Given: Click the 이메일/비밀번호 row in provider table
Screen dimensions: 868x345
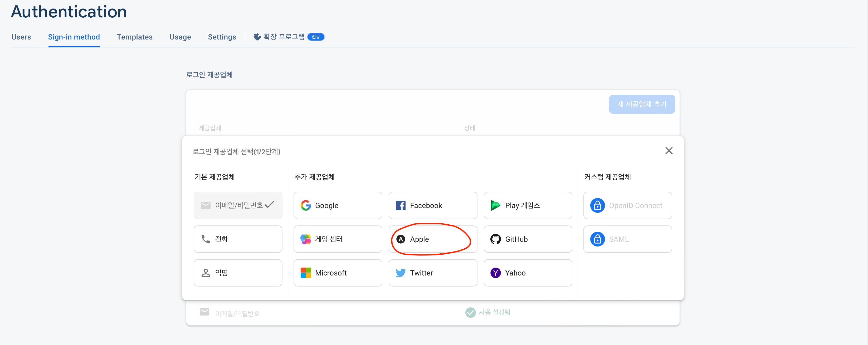Looking at the screenshot, I should click(x=433, y=313).
